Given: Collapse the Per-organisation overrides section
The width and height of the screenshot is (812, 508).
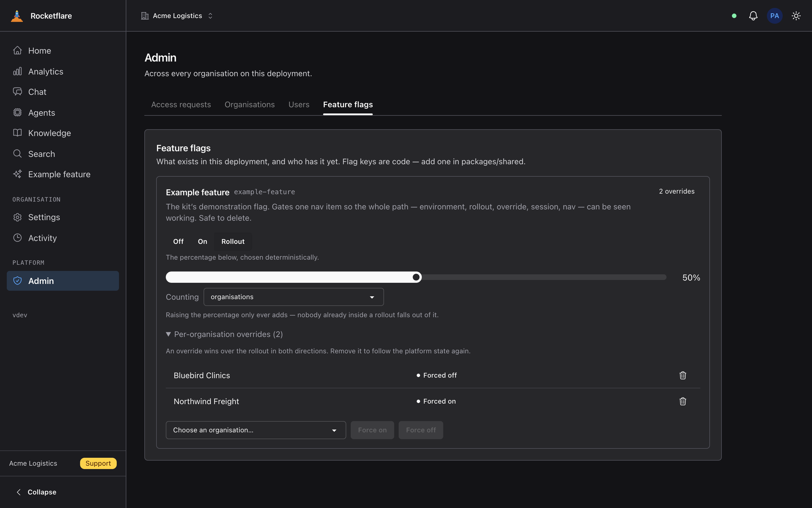Looking at the screenshot, I should pos(224,334).
